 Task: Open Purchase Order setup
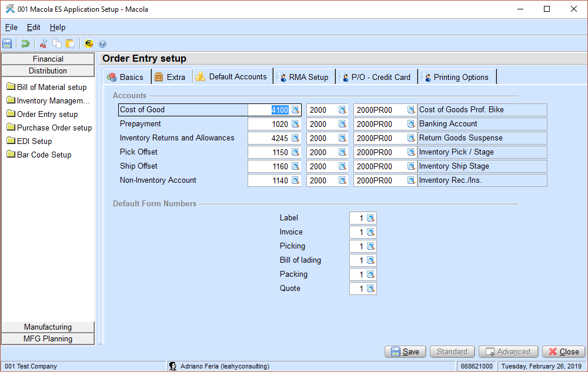point(49,128)
